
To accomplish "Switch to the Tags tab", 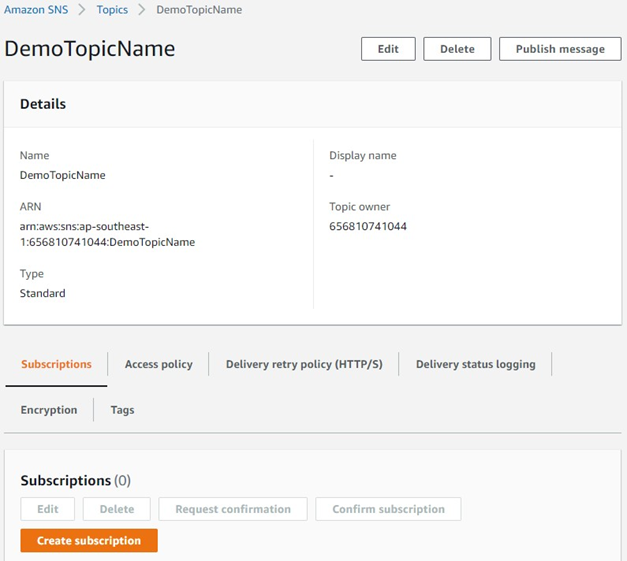I will tap(122, 410).
